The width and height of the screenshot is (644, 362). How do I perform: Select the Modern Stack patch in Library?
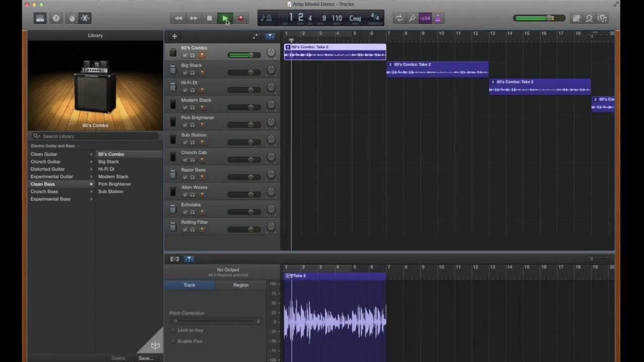(113, 176)
